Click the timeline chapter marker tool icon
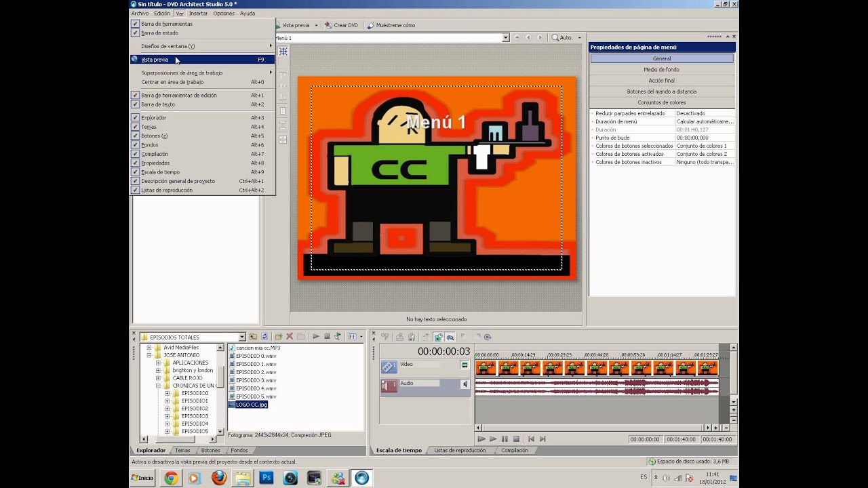Image resolution: width=868 pixels, height=488 pixels. pos(384,337)
